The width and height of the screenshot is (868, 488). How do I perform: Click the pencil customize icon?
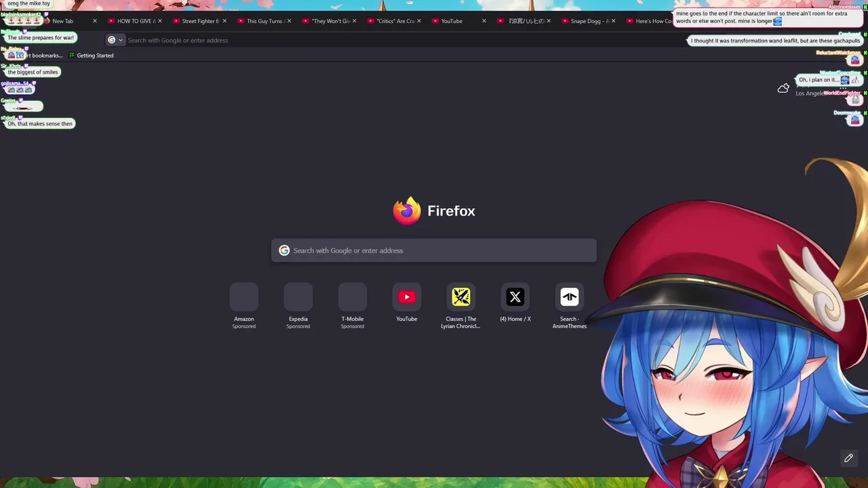(x=848, y=458)
